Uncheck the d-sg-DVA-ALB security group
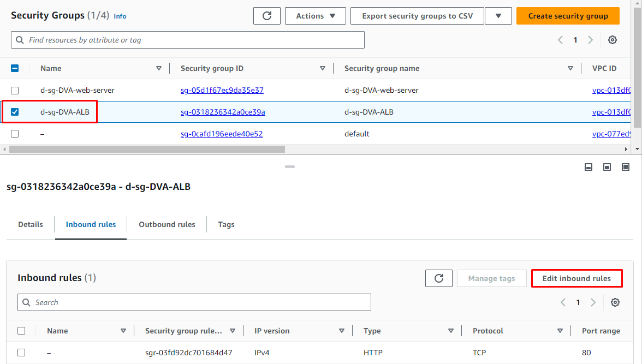The image size is (642, 364). (x=15, y=112)
